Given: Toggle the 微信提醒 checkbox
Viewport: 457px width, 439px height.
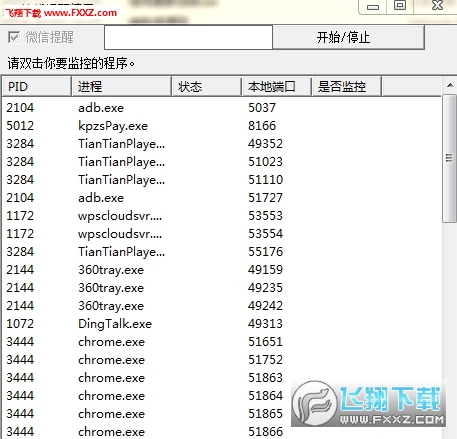Looking at the screenshot, I should point(14,37).
